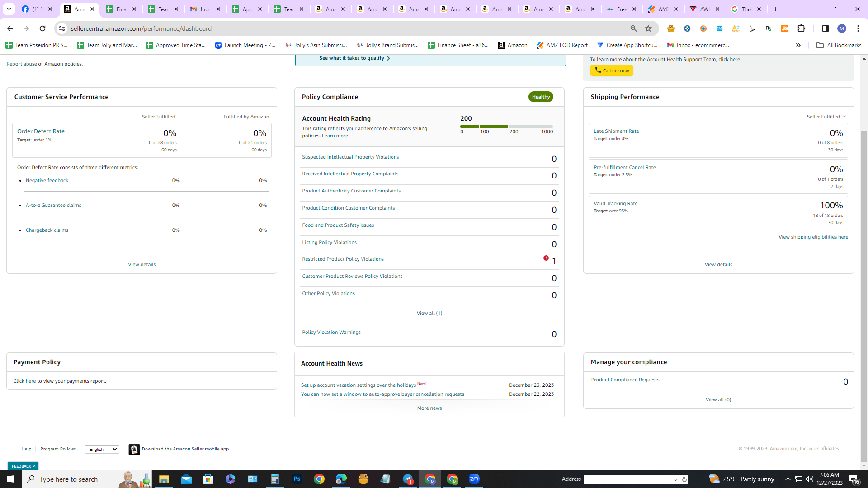The image size is (868, 488).
Task: Close the FEEDBACK tab button
Action: point(34,466)
